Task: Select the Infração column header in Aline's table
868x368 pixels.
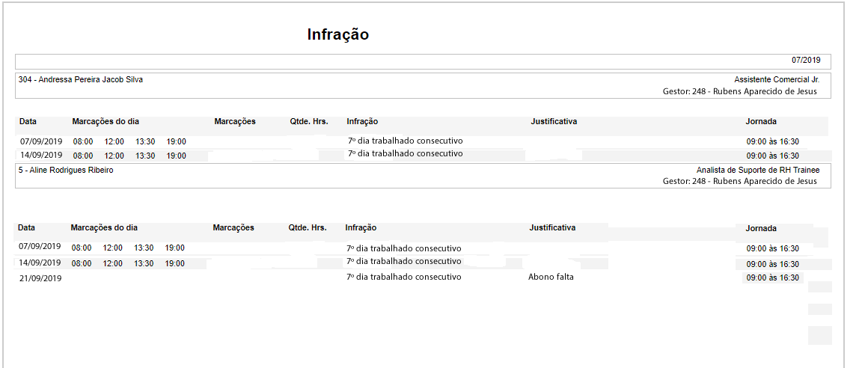Action: pos(361,227)
